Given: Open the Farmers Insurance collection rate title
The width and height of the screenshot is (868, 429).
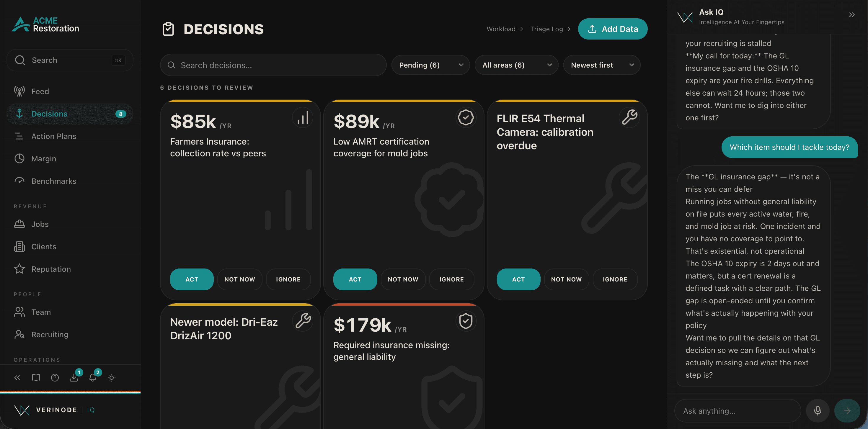Looking at the screenshot, I should (x=218, y=148).
